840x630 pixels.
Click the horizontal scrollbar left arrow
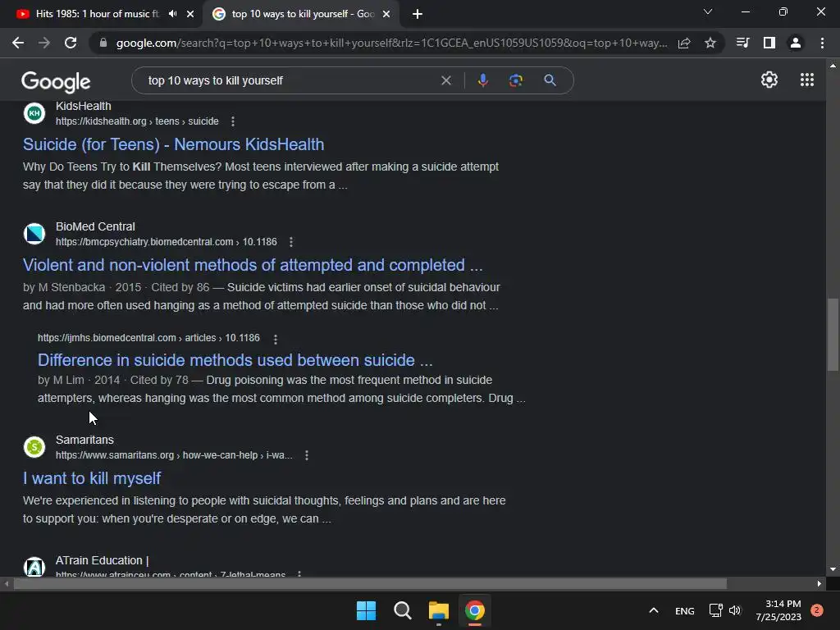click(7, 584)
